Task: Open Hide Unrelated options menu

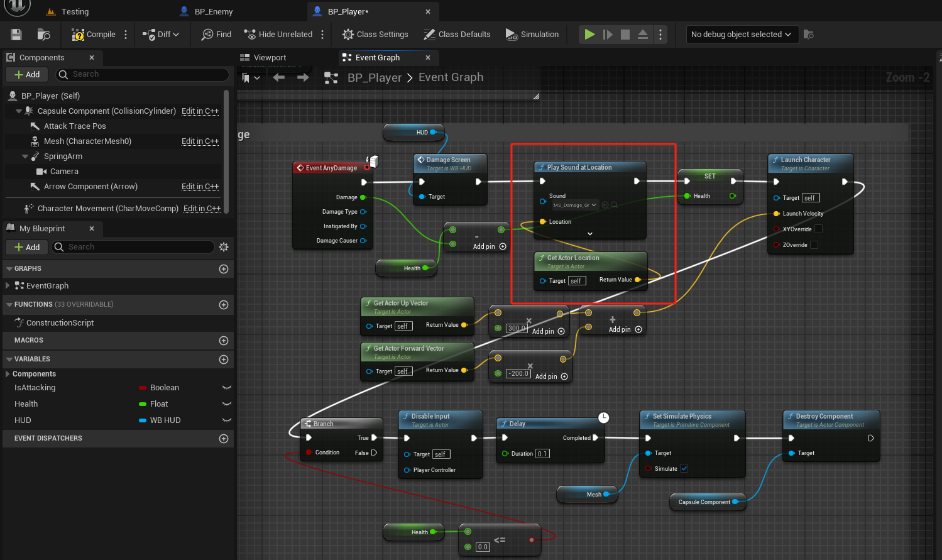Action: coord(322,35)
